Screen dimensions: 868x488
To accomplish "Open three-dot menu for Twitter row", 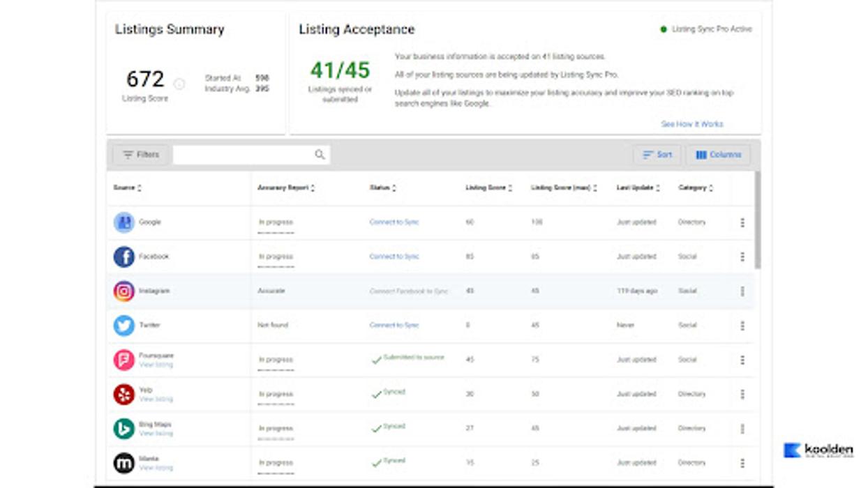I will 742,326.
